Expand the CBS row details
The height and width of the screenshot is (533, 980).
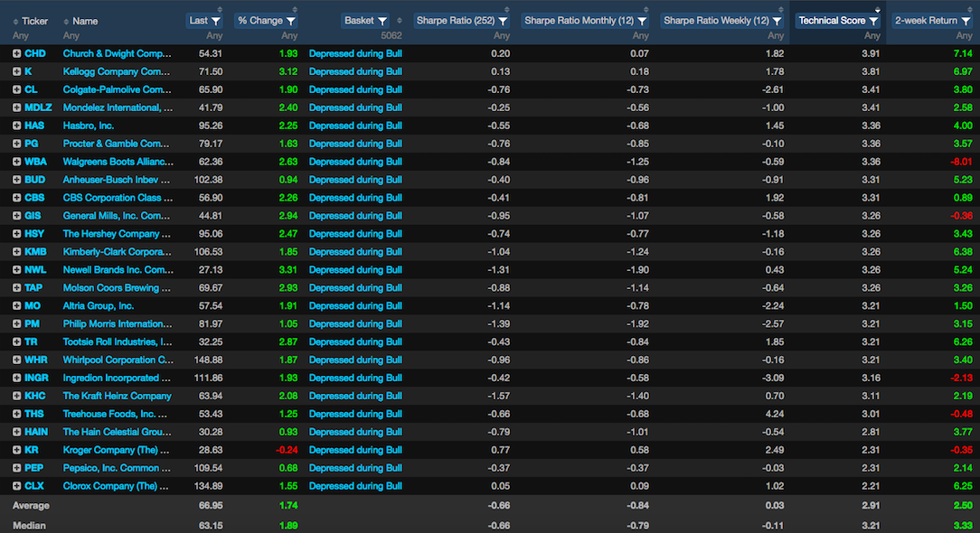click(x=17, y=198)
